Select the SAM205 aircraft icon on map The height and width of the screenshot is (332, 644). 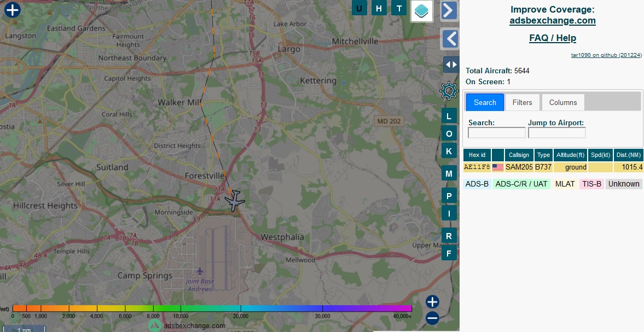click(x=235, y=201)
